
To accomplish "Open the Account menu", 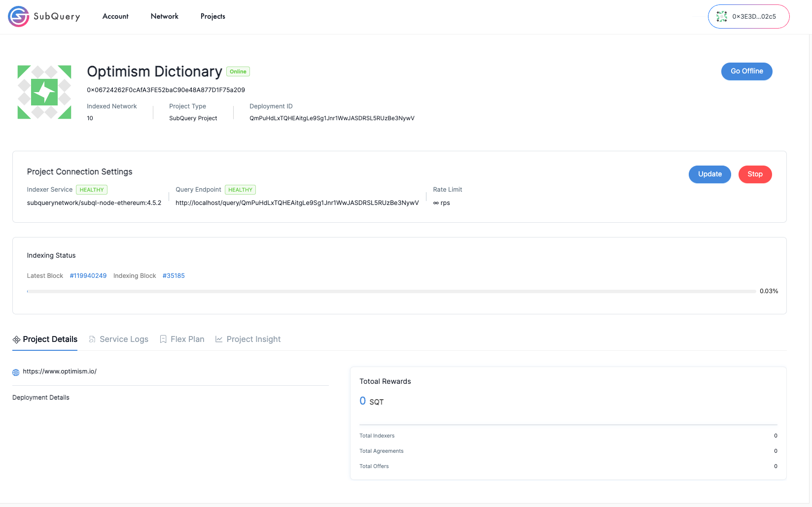I will [115, 16].
